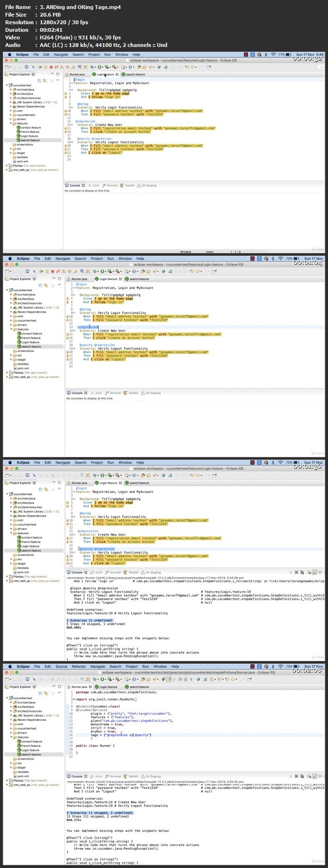Collapse cucumbertest project node in the 00:01:36 frame

8,494
